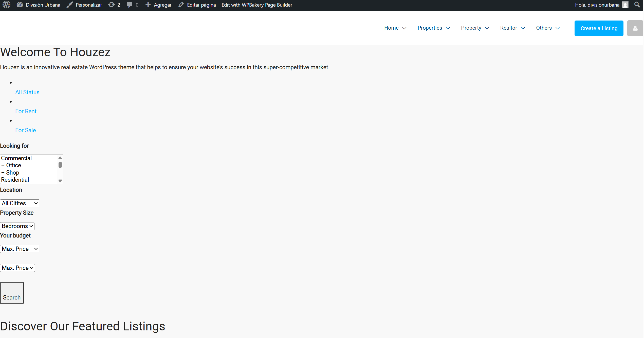Click the user profile icon button
The height and width of the screenshot is (338, 644).
(x=635, y=28)
